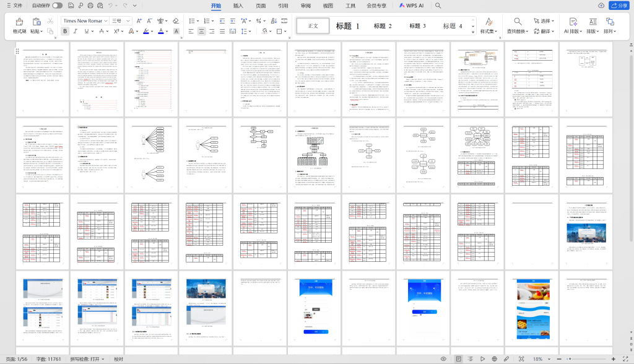Open underline style dropdown arrow
634x364 pixels.
[x=93, y=32]
